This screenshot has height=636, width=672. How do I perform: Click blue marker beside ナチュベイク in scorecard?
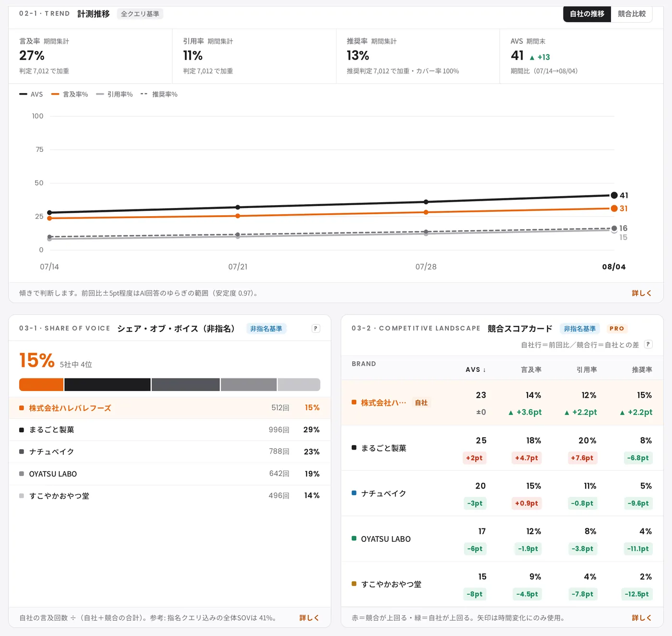coord(354,493)
